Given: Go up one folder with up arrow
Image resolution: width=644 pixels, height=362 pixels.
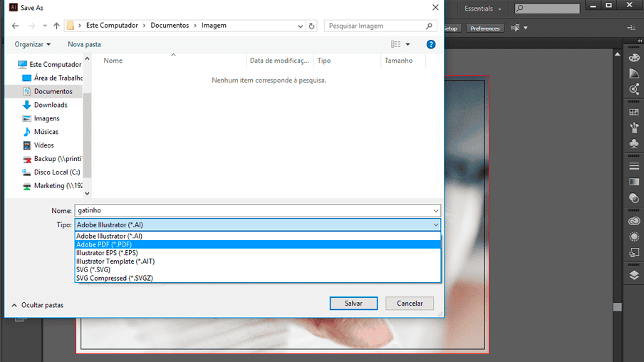Looking at the screenshot, I should point(56,26).
